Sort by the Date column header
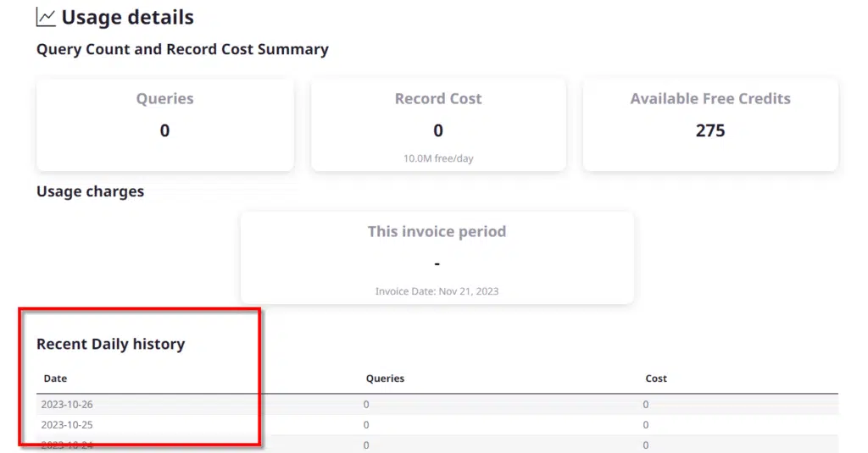The width and height of the screenshot is (868, 453). coord(55,378)
